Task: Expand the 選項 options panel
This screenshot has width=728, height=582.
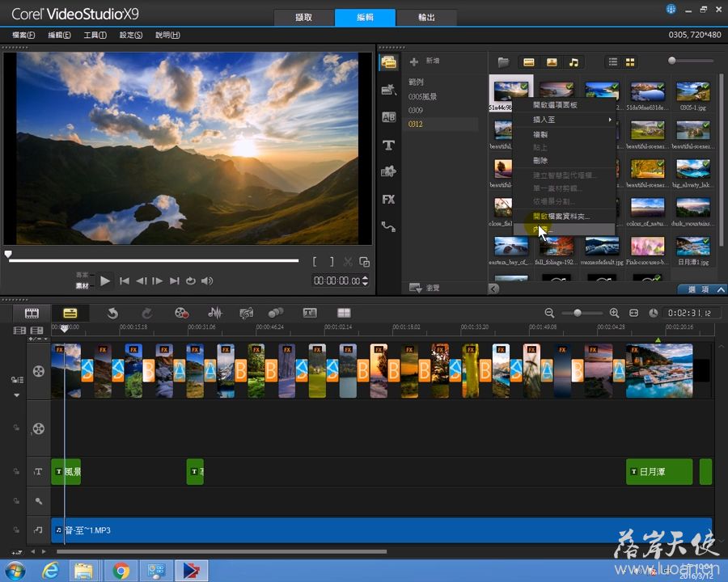Action: [x=701, y=289]
